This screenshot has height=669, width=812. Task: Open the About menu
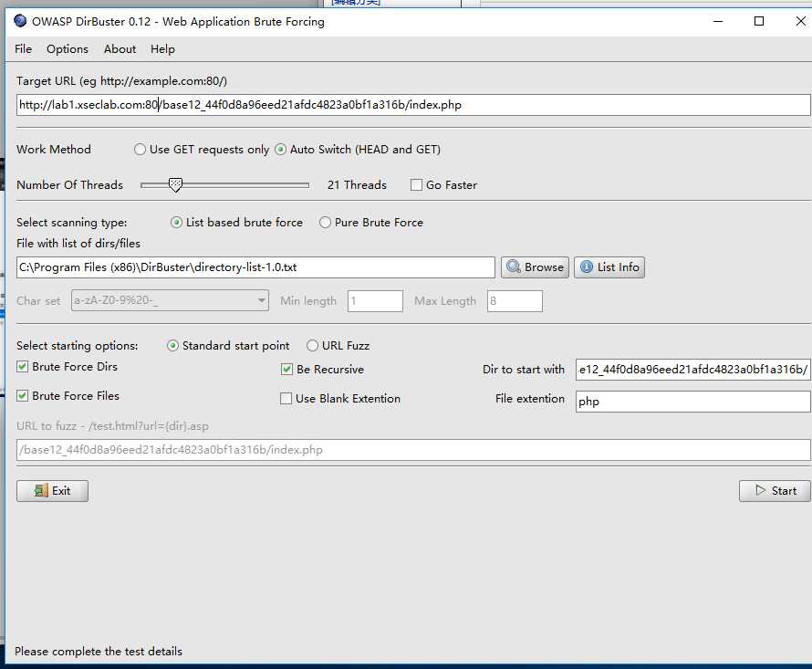coord(120,49)
